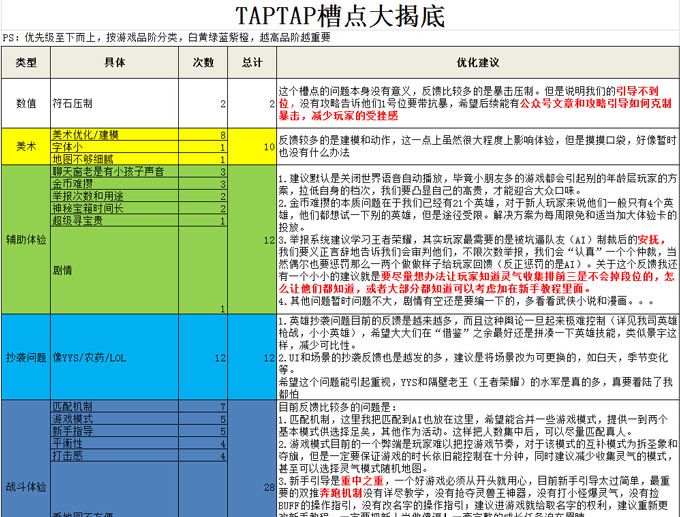
Task: Click the 美术 total cell showing 10
Action: 252,147
